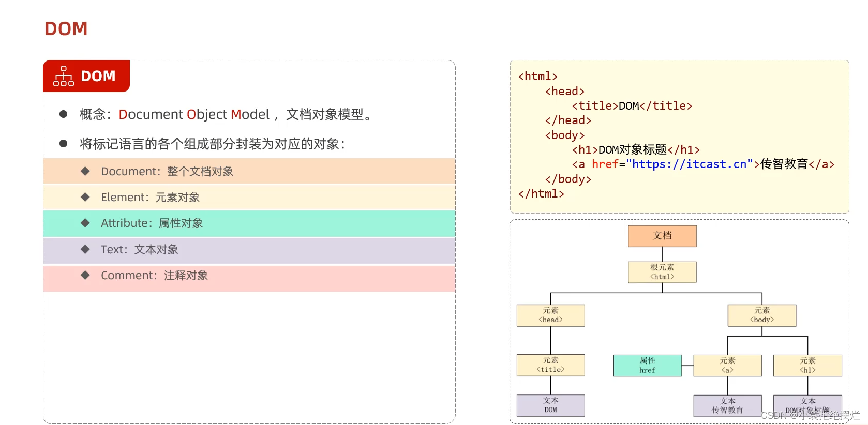Click the DOM label in red badge
868x425 pixels.
[98, 77]
